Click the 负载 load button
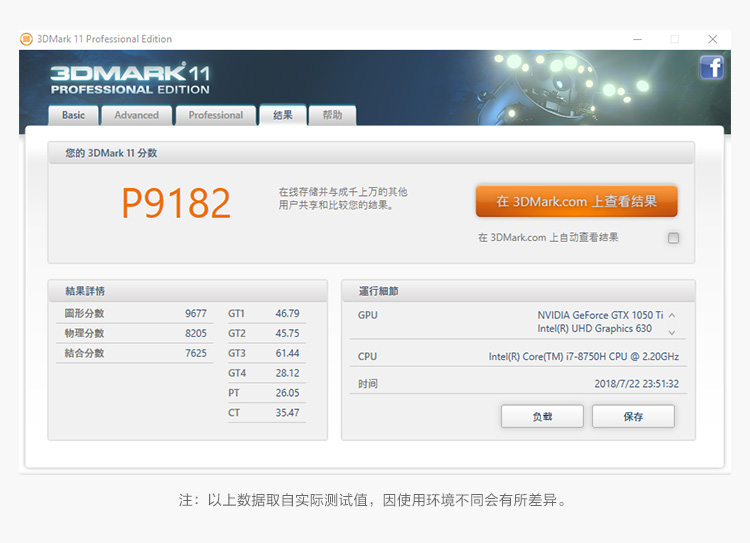Image resolution: width=750 pixels, height=543 pixels. tap(542, 416)
